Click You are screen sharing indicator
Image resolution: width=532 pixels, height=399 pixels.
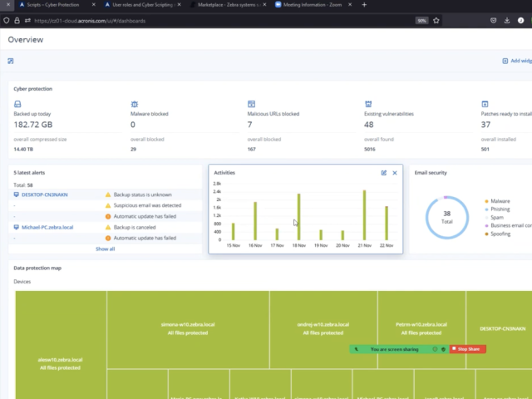(x=394, y=349)
